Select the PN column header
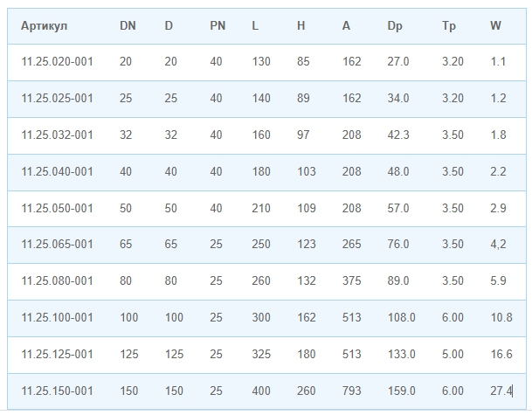The height and width of the screenshot is (415, 532). point(218,25)
